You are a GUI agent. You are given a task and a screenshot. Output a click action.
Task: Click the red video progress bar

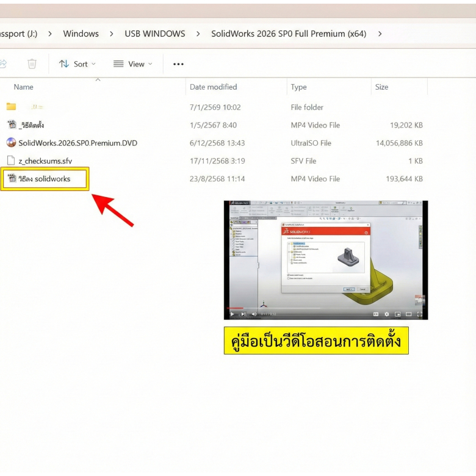[235, 308]
